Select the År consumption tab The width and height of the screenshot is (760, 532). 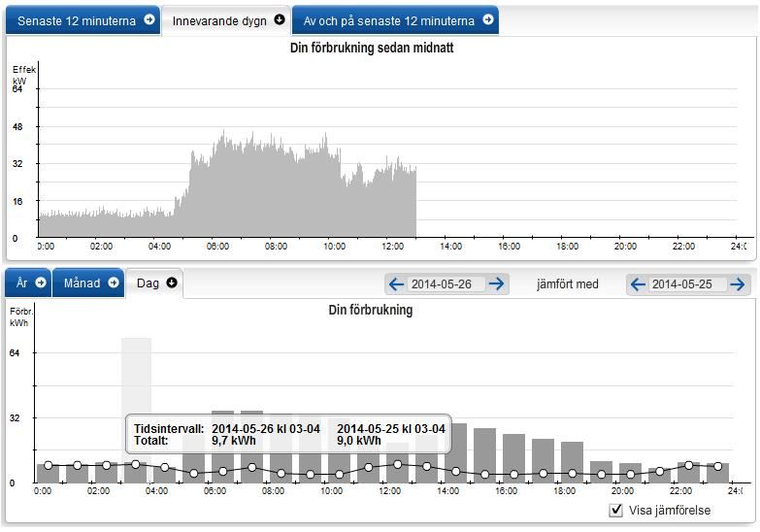pyautogui.click(x=22, y=283)
